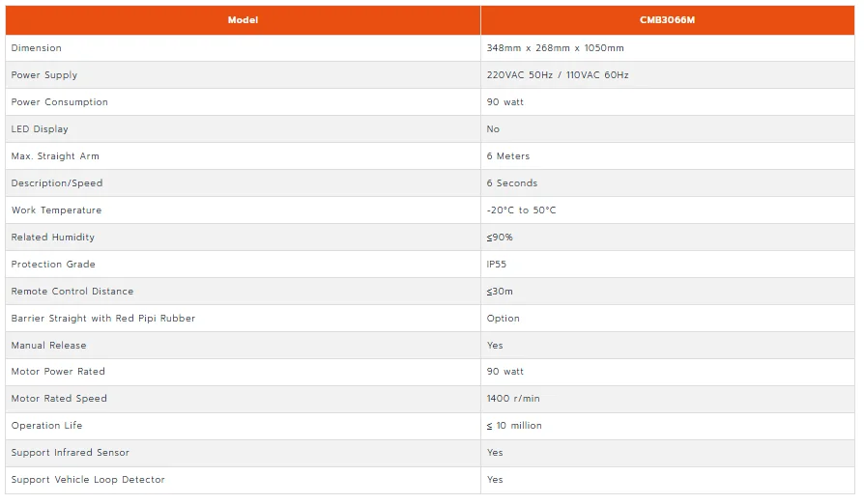This screenshot has width=864, height=504.
Task: Select the Dimension row label
Action: click(x=37, y=48)
